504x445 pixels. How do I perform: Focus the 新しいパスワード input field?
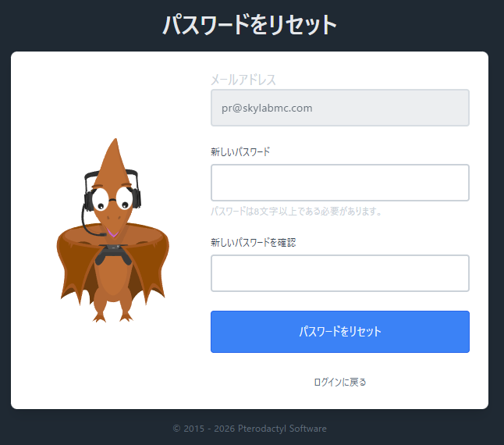pos(339,183)
